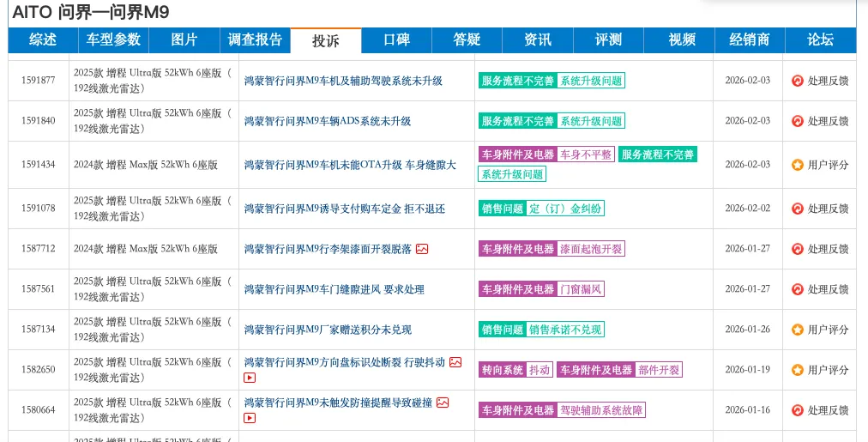The width and height of the screenshot is (868, 442).
Task: Click the 转向系统 tag
Action: [502, 370]
